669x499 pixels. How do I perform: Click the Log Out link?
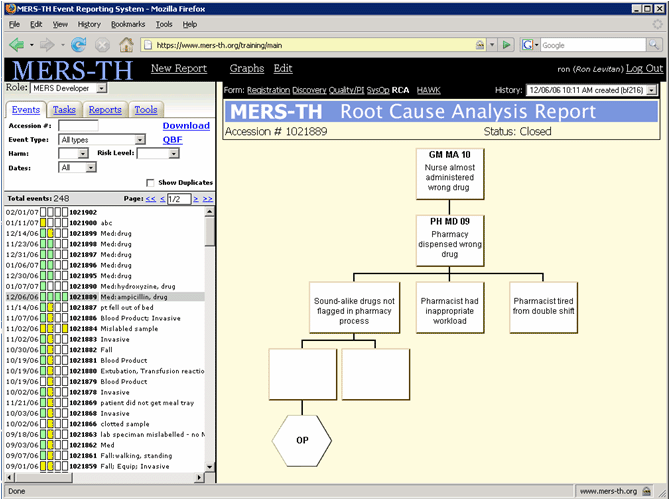click(x=645, y=68)
